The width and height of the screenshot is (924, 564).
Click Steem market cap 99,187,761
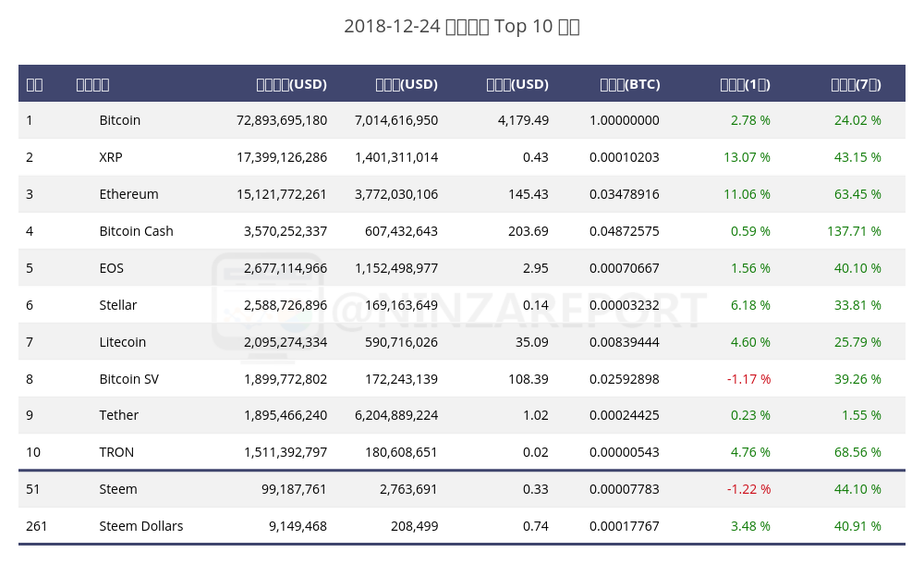[294, 489]
